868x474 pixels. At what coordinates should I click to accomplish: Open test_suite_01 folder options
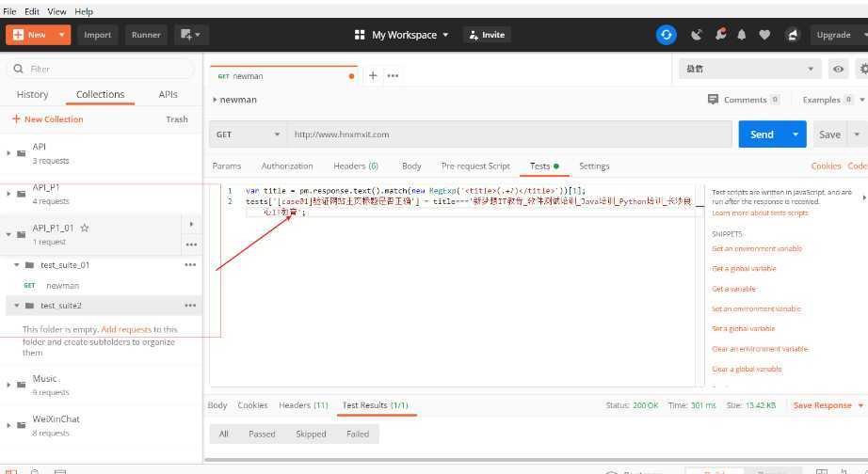point(190,265)
